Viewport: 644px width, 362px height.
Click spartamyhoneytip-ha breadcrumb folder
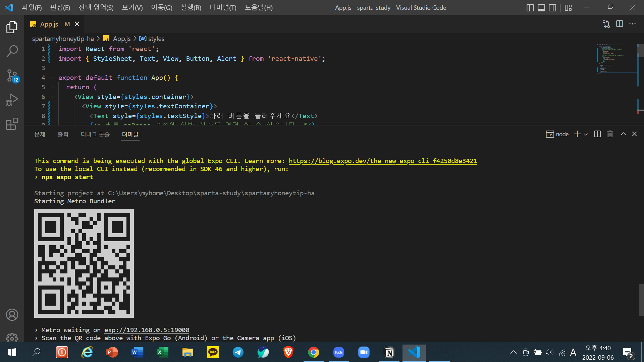[63, 39]
